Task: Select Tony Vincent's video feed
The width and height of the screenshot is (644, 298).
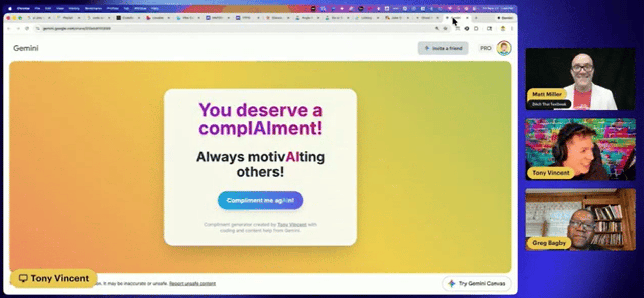Action: point(580,149)
